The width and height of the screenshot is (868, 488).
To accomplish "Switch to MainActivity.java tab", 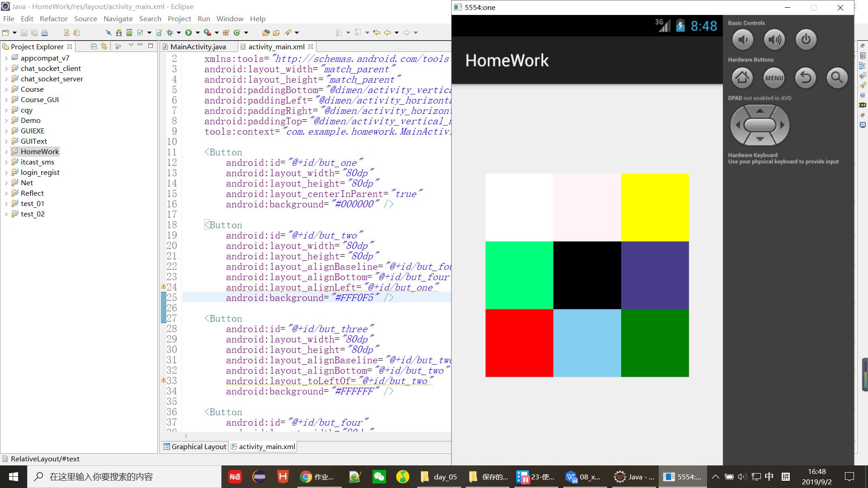I will (x=198, y=47).
